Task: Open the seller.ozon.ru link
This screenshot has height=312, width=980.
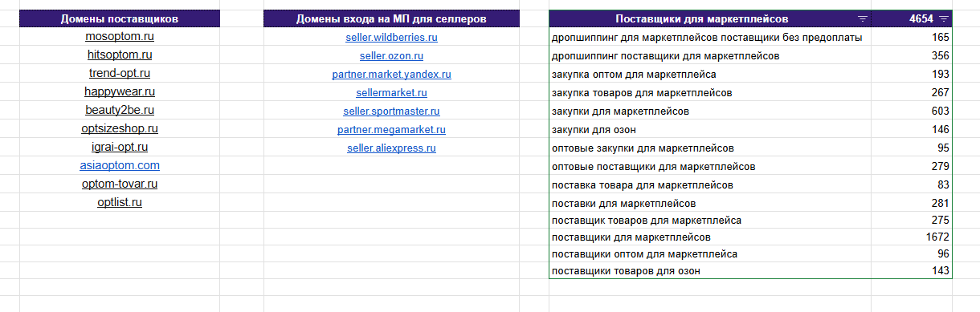Action: click(391, 56)
